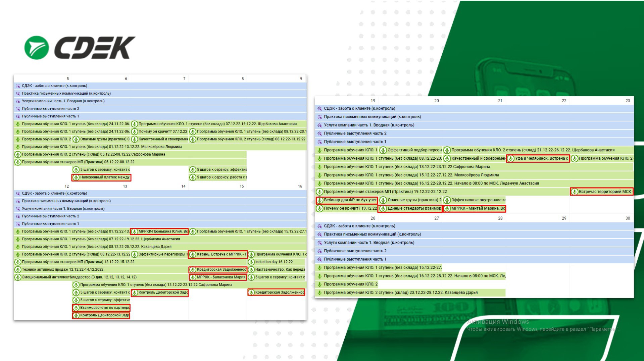The height and width of the screenshot is (361, 644).
Task: Select microphone icon of Эффективные переговоры event
Action: [135, 254]
